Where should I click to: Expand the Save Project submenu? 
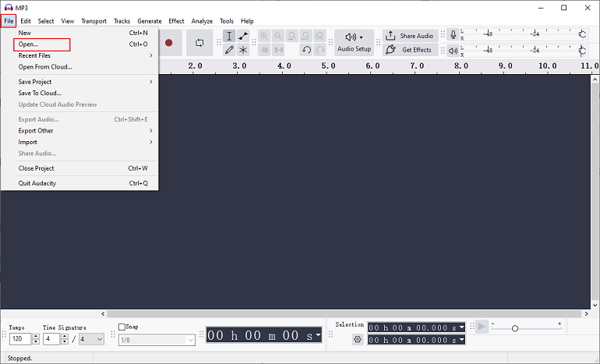[x=80, y=82]
